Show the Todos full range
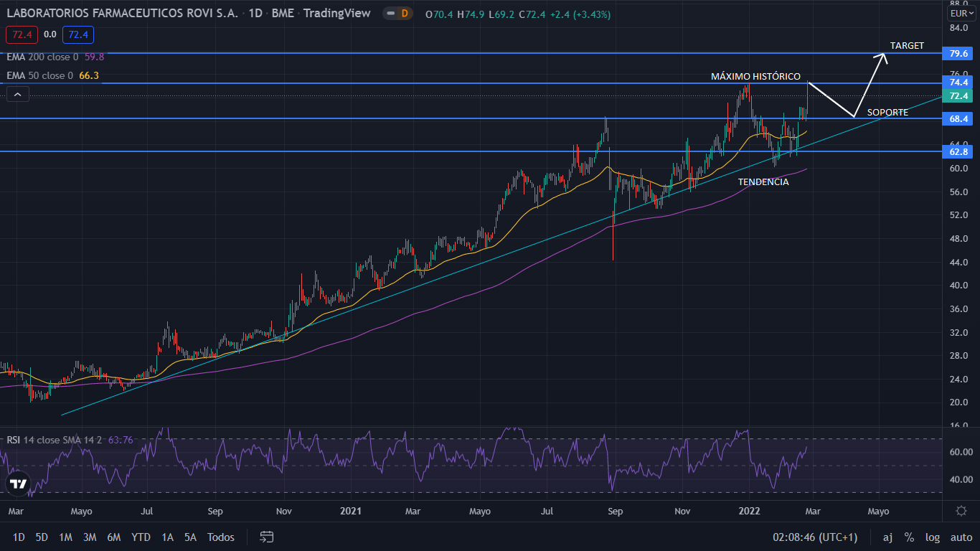The height and width of the screenshot is (551, 980). coord(220,537)
